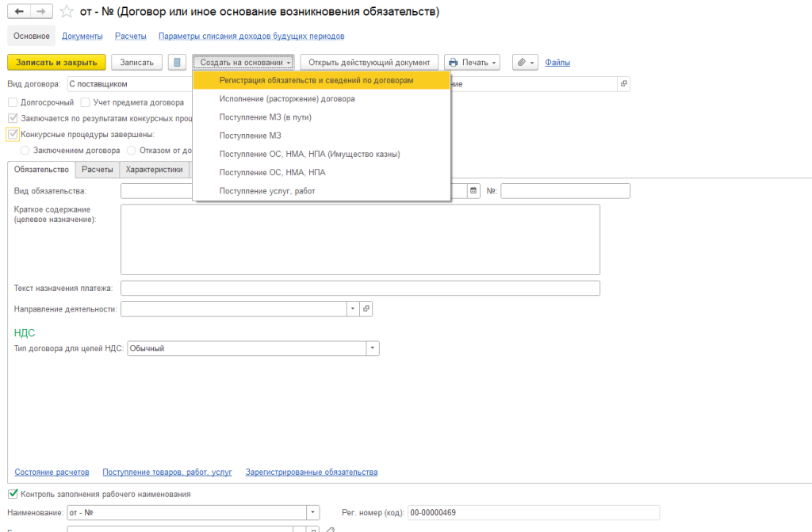The height and width of the screenshot is (532, 812).
Task: Switch to Характеристики tab
Action: point(155,170)
